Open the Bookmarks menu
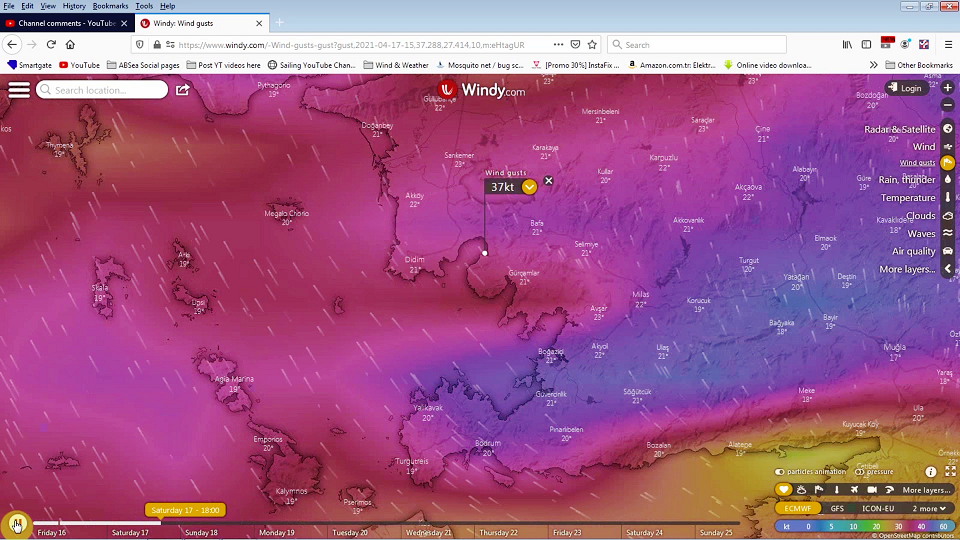The height and width of the screenshot is (540, 960). click(110, 6)
